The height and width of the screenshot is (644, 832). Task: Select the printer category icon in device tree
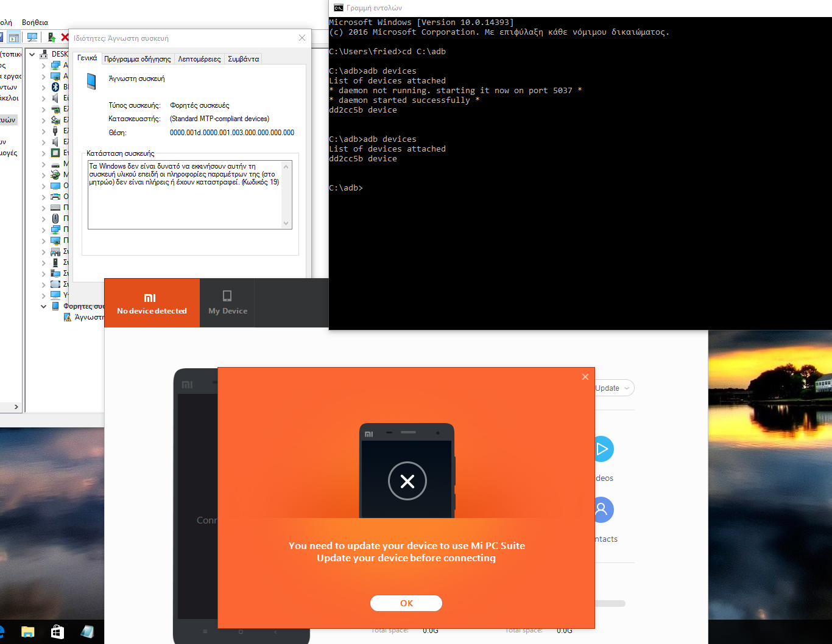55,197
